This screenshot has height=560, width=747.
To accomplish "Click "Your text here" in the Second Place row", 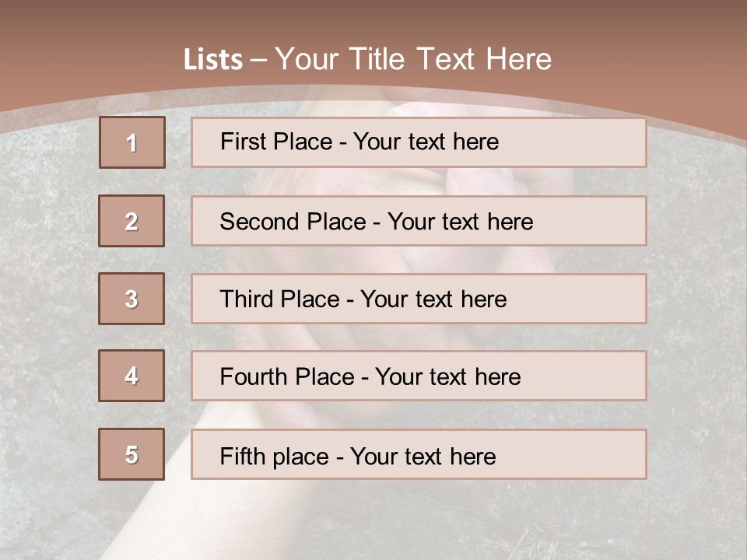I will click(x=460, y=222).
